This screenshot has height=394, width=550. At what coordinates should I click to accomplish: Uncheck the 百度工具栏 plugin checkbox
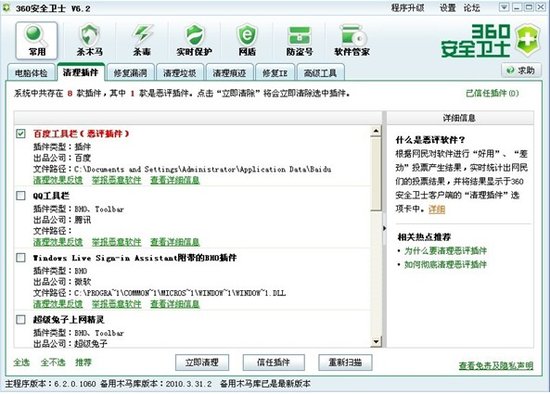click(21, 133)
